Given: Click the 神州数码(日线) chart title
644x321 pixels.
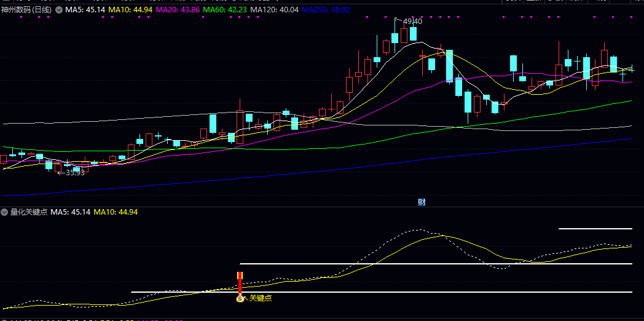Looking at the screenshot, I should (26, 9).
